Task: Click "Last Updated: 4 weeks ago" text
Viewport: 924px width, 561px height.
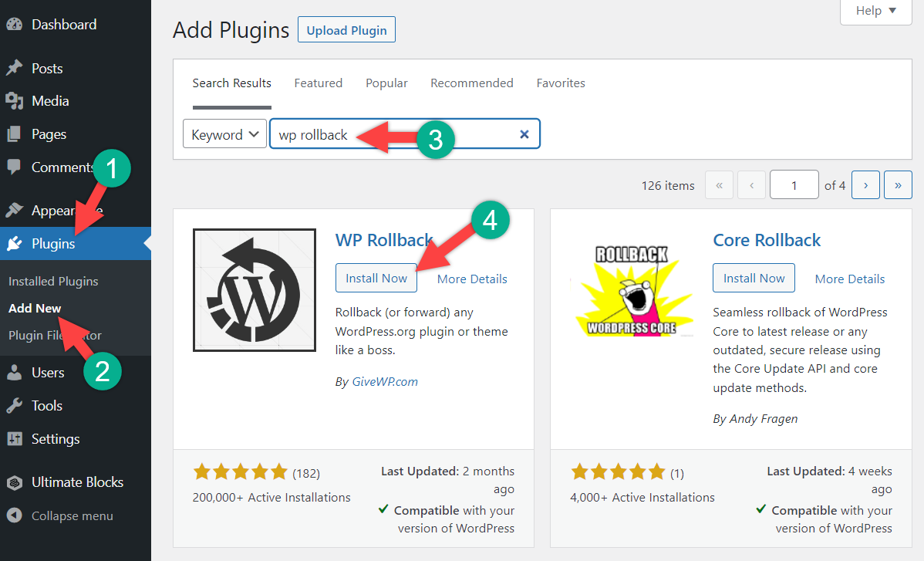Action: point(829,480)
